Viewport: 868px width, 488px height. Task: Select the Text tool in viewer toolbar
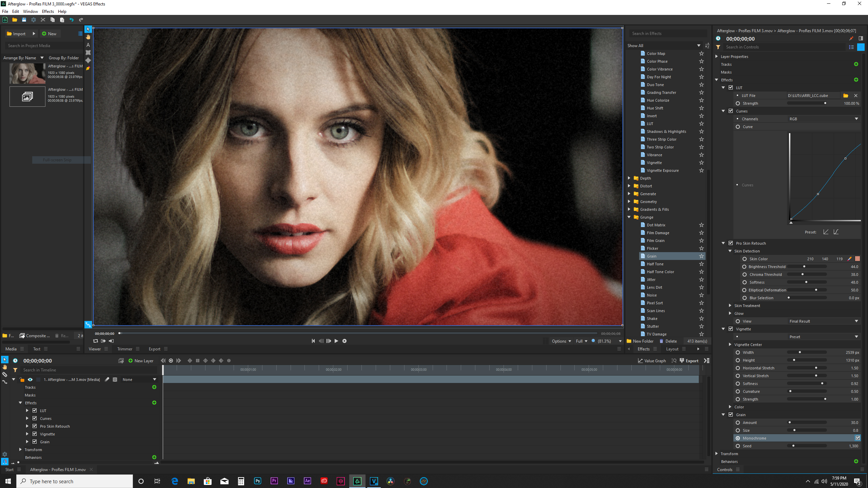coord(88,45)
